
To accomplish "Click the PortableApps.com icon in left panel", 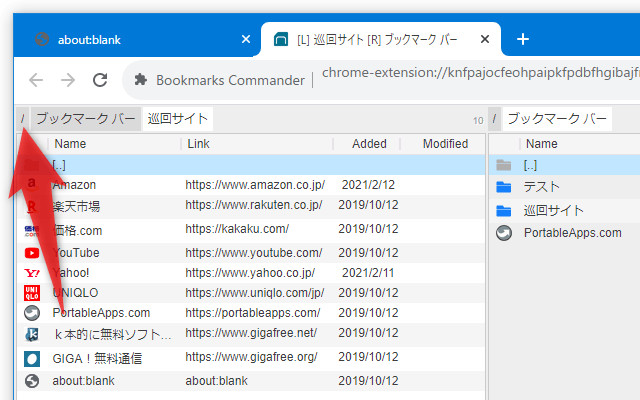I will pyautogui.click(x=32, y=313).
